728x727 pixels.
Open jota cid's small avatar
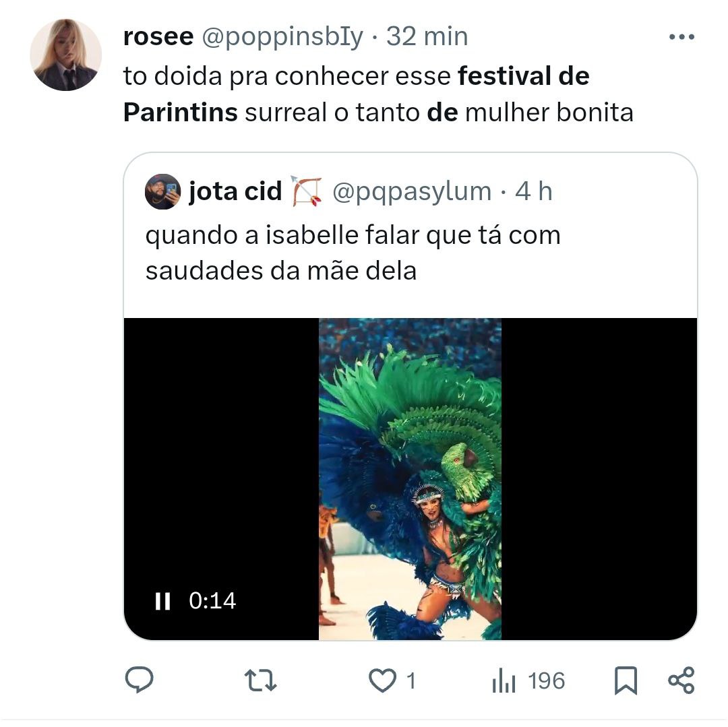(x=162, y=191)
